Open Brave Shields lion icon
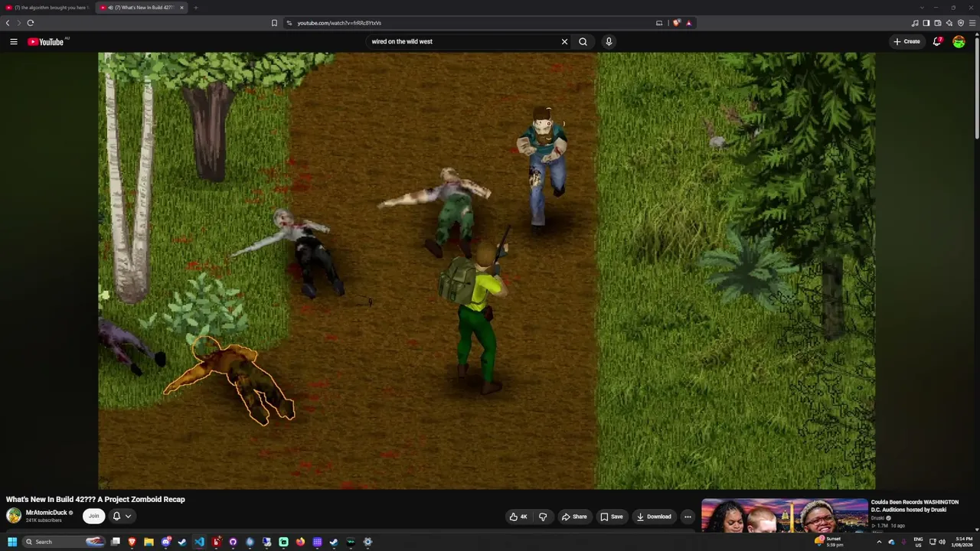 tap(676, 23)
